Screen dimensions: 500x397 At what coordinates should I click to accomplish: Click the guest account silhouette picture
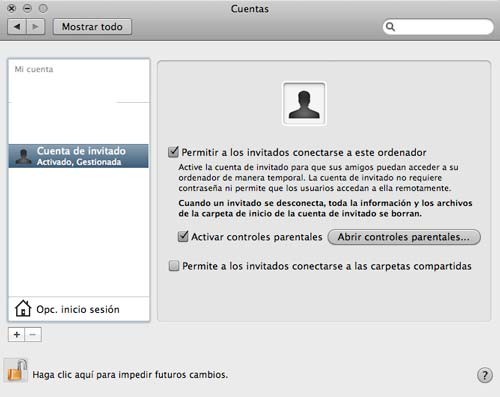(x=304, y=104)
